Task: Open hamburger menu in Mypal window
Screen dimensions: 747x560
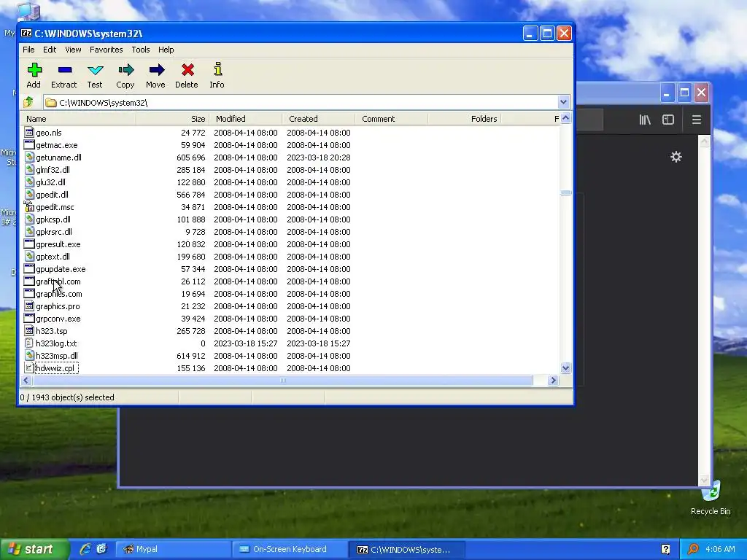Action: tap(697, 120)
